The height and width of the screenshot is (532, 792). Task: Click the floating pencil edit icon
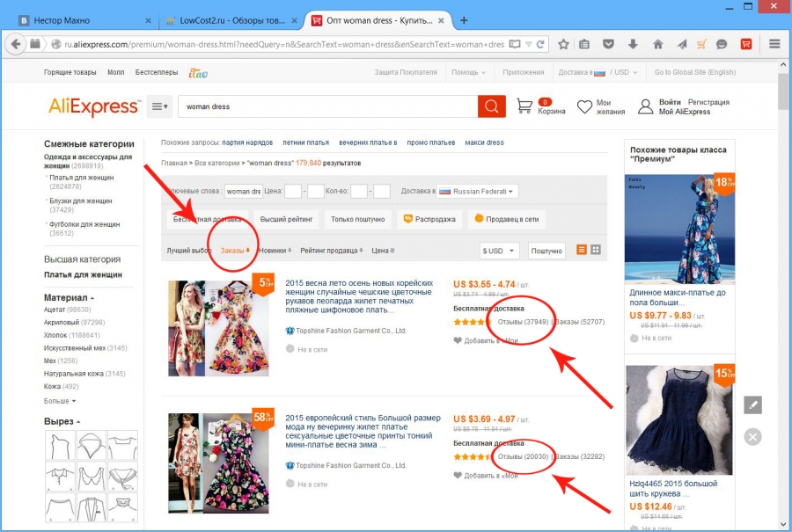(x=752, y=404)
